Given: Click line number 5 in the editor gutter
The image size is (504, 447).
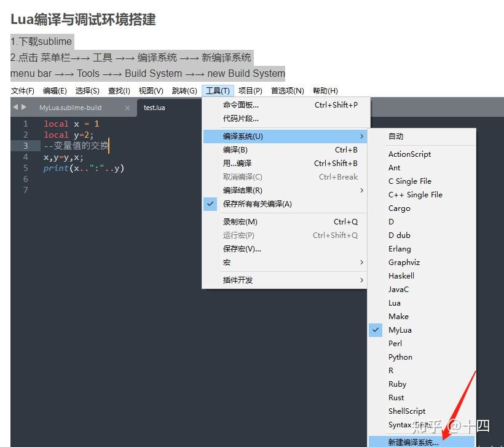Looking at the screenshot, I should [x=25, y=167].
